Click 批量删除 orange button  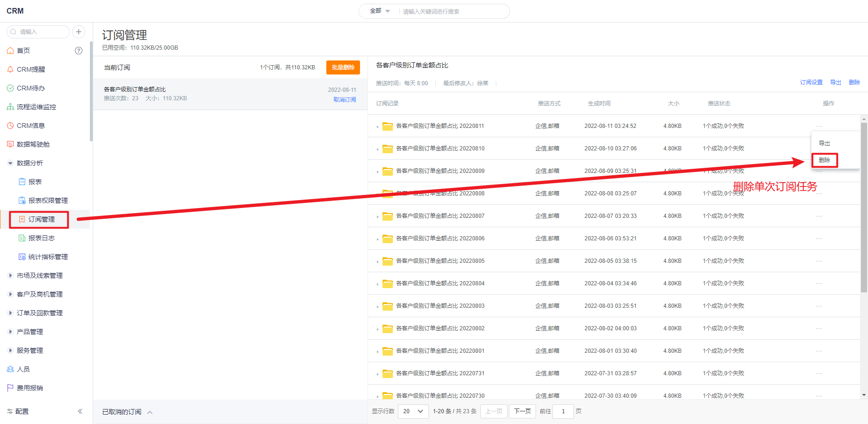343,67
